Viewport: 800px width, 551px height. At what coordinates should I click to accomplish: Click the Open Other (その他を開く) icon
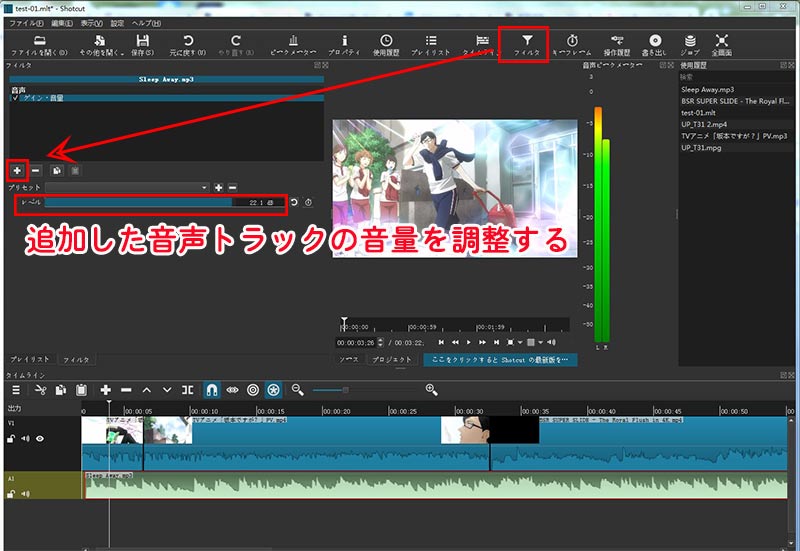click(x=101, y=45)
